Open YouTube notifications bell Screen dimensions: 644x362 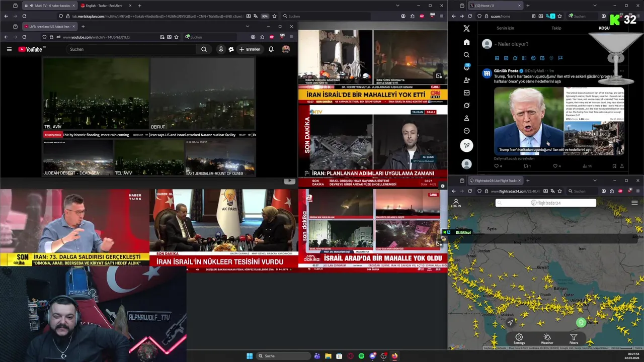(271, 49)
